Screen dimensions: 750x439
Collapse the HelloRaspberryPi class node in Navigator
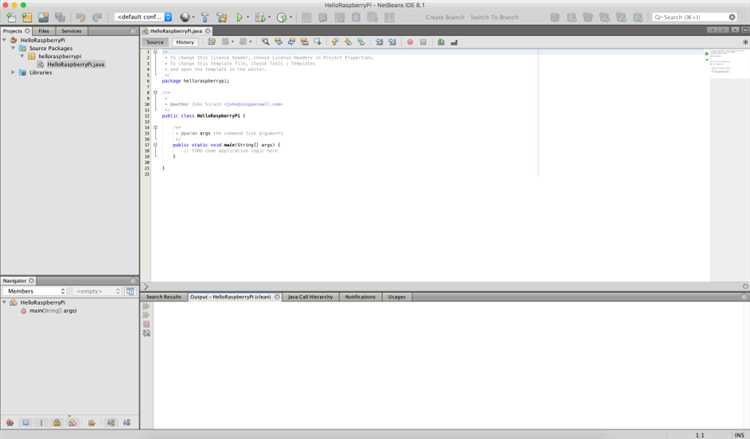pos(5,302)
